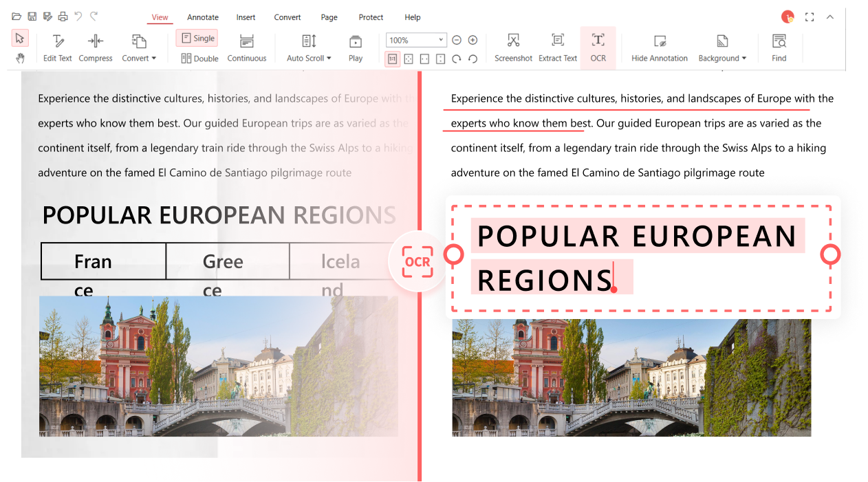Viewport: 868px width, 482px height.
Task: Click underlined text 'experts who know them best'
Action: click(521, 124)
